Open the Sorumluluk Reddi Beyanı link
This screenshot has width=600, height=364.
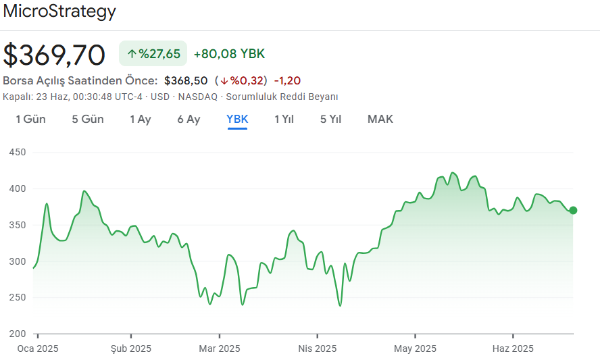pos(282,97)
